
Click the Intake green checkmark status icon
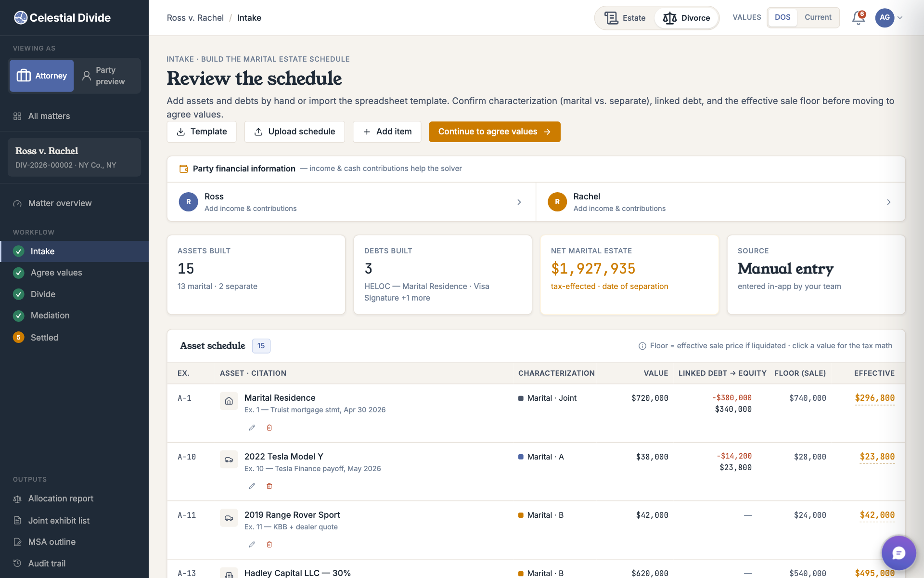click(19, 251)
